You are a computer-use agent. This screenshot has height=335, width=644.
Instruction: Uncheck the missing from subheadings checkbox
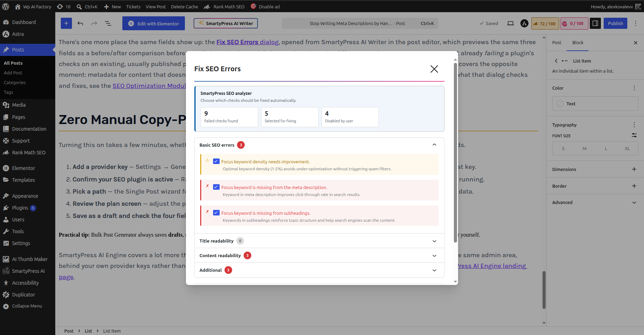(216, 213)
